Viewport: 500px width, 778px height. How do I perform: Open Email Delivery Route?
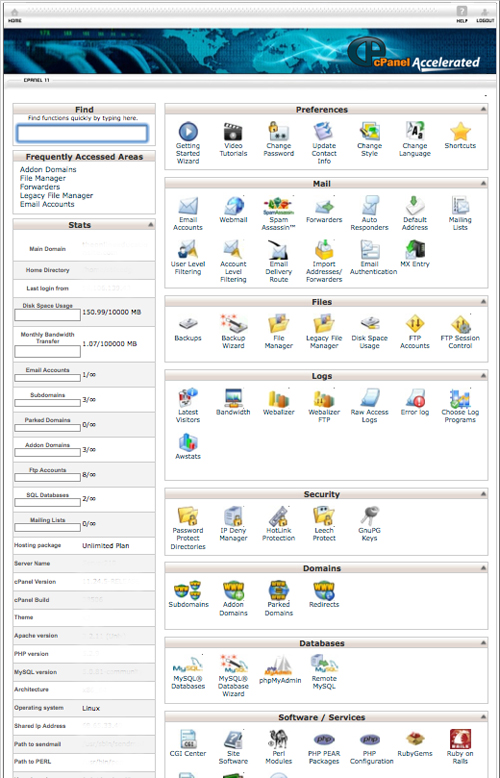[x=279, y=250]
